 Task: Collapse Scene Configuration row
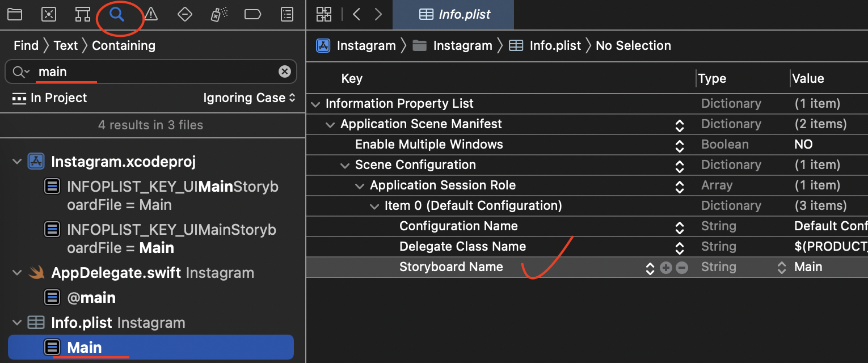[x=345, y=165]
